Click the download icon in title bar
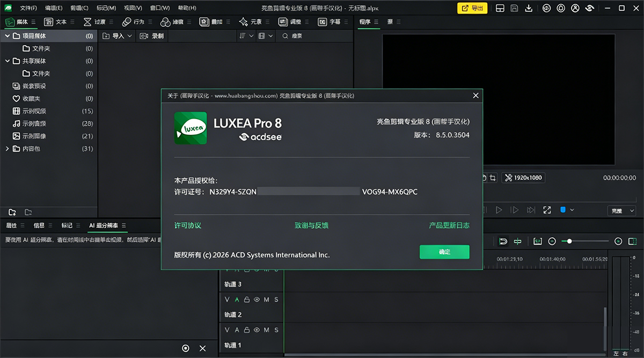This screenshot has height=358, width=644. click(529, 8)
